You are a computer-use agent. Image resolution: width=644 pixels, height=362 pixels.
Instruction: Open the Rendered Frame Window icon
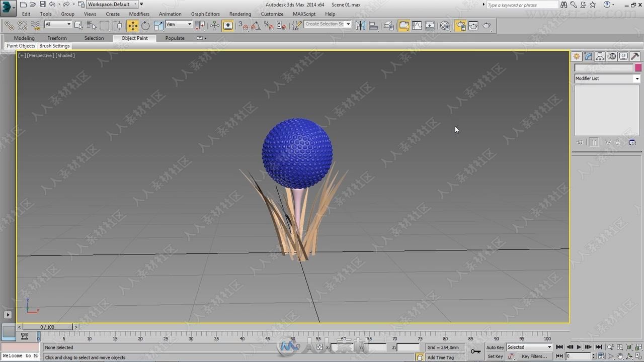coord(473,25)
